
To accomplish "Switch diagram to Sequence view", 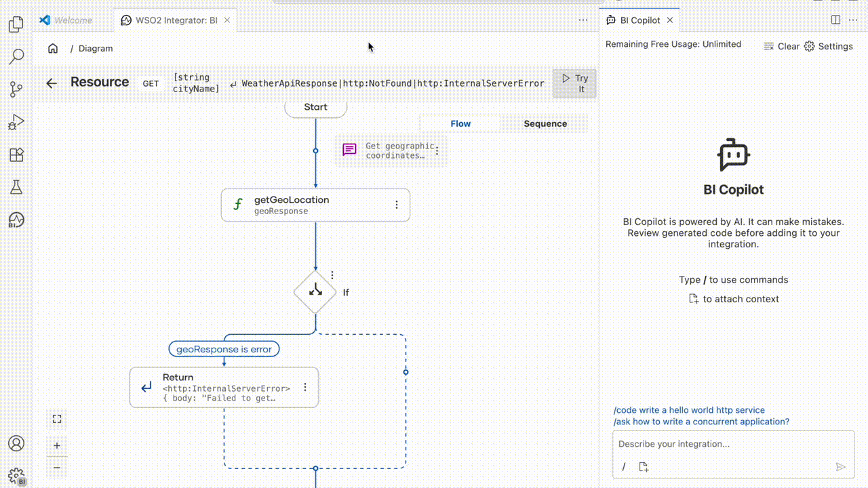I will (x=545, y=123).
